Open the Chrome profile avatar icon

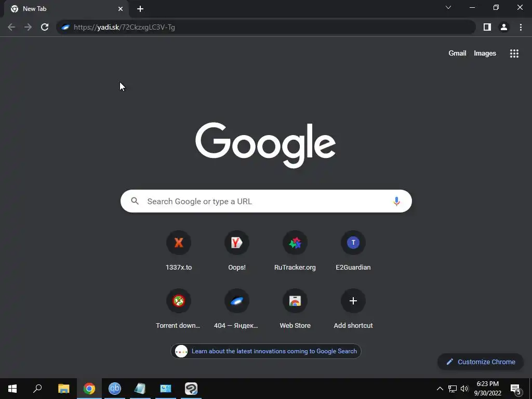(x=504, y=27)
